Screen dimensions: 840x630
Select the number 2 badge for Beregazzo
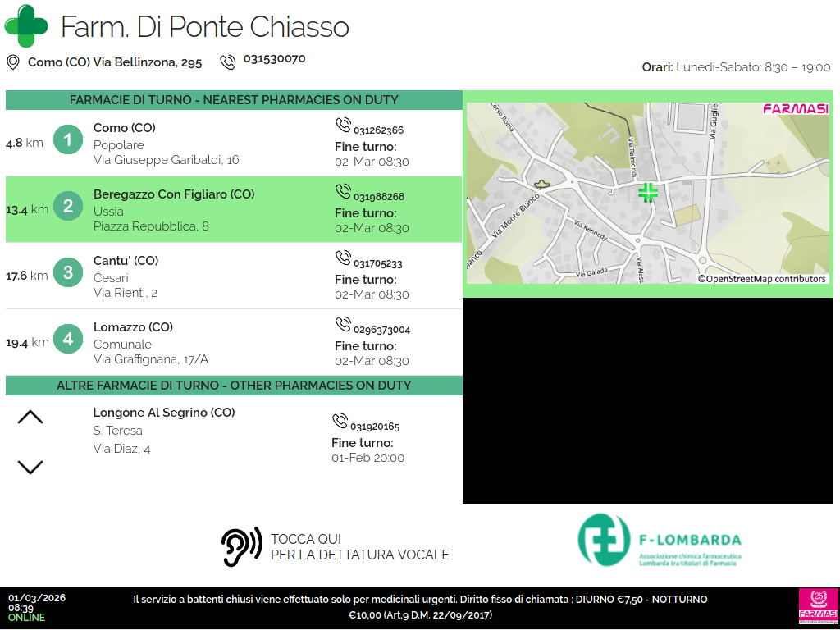[x=68, y=207]
